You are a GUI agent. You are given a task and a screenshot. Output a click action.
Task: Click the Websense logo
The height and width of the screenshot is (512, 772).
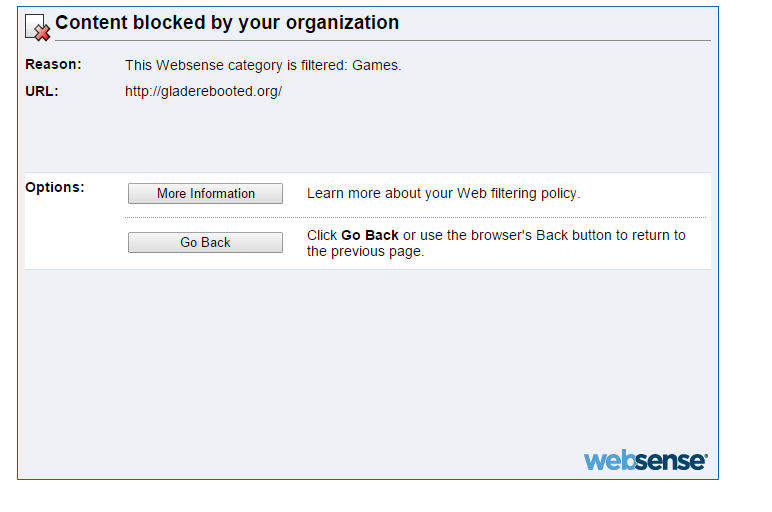pos(645,461)
